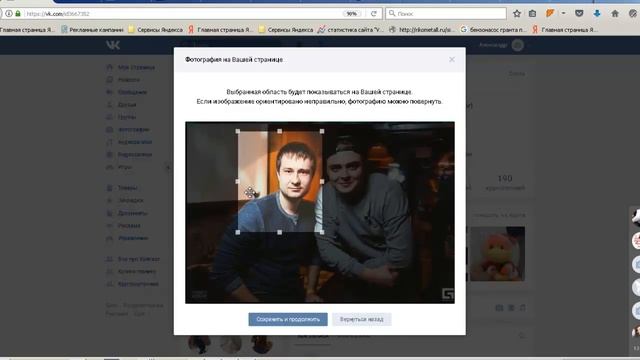
Task: Open the 'Рекламные кампании' bookmark
Action: click(x=92, y=29)
